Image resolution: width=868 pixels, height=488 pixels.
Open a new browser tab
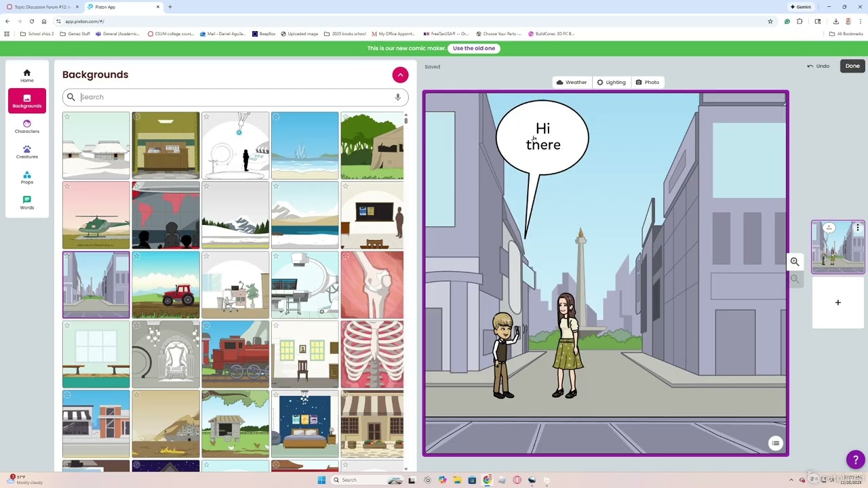170,7
